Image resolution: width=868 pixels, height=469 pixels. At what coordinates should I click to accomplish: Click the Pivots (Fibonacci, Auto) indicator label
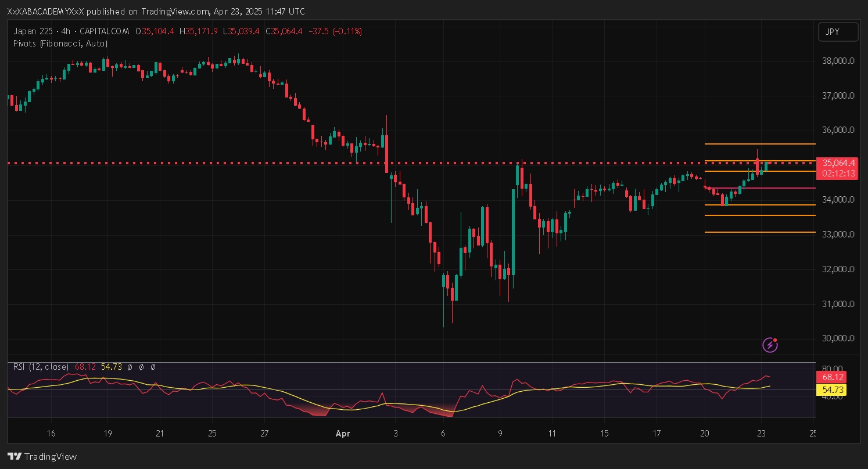coord(60,44)
